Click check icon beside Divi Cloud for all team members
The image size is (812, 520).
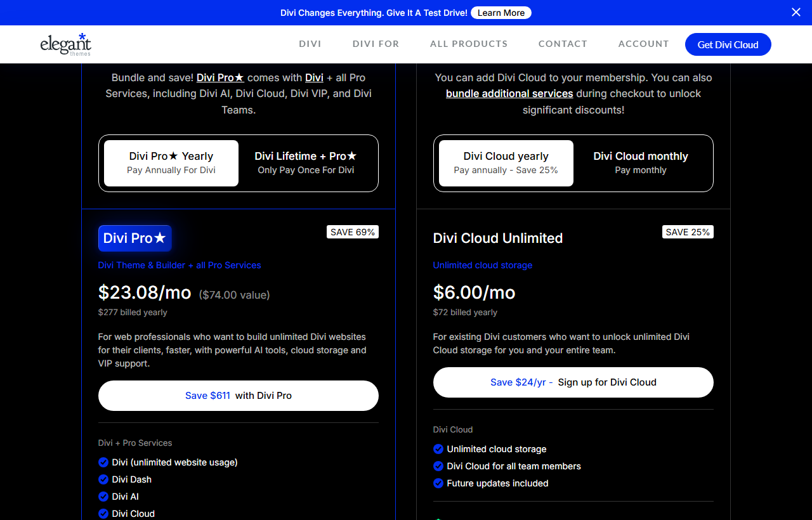click(x=438, y=466)
